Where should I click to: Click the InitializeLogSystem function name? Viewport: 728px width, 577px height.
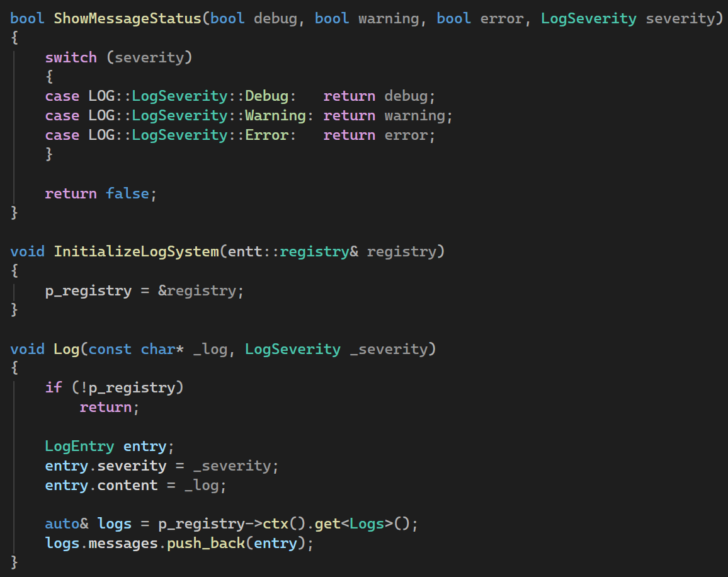point(137,252)
